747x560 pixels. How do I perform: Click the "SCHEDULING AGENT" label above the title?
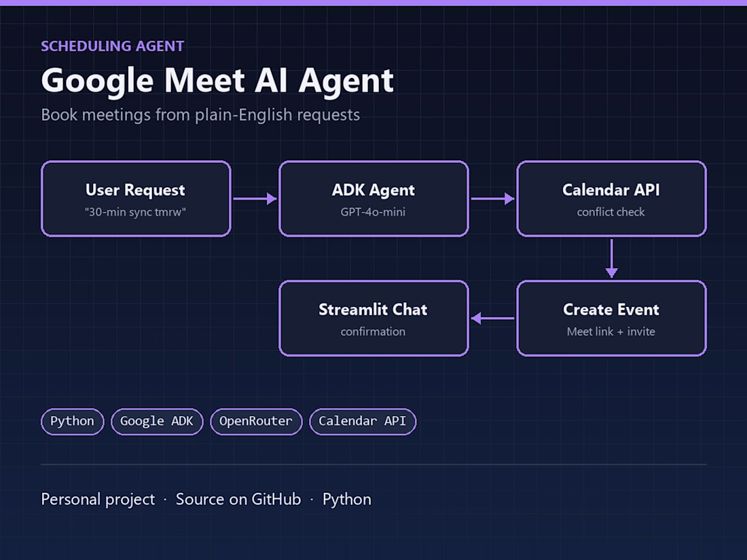click(x=113, y=46)
